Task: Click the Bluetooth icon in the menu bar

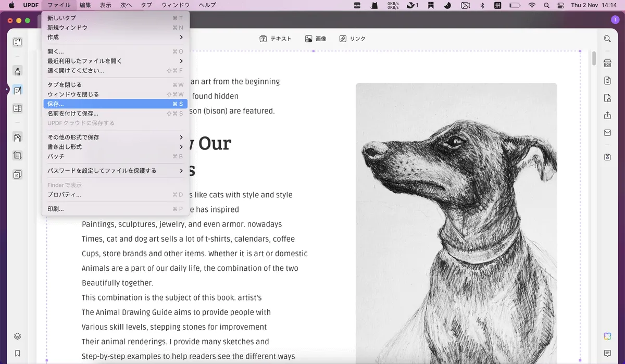Action: (482, 5)
